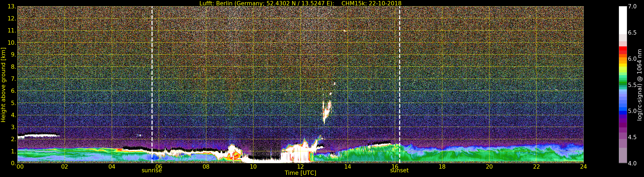Click the height axis tick '3.'
This screenshot has height=177, width=644.
(13, 127)
